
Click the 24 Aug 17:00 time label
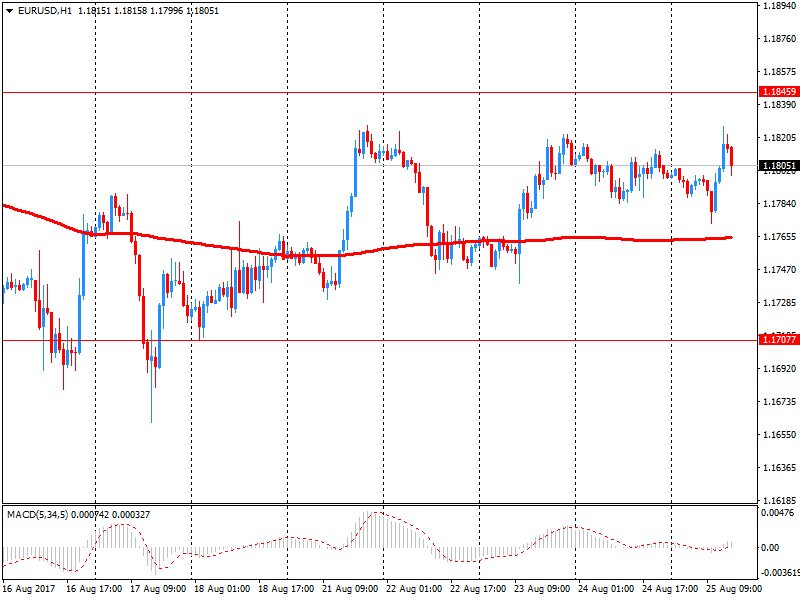(x=670, y=589)
